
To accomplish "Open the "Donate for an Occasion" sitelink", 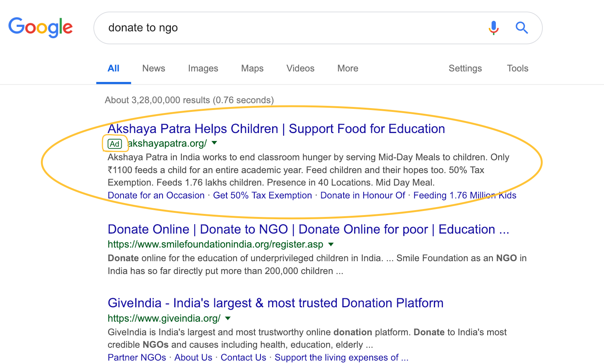I will pos(156,195).
